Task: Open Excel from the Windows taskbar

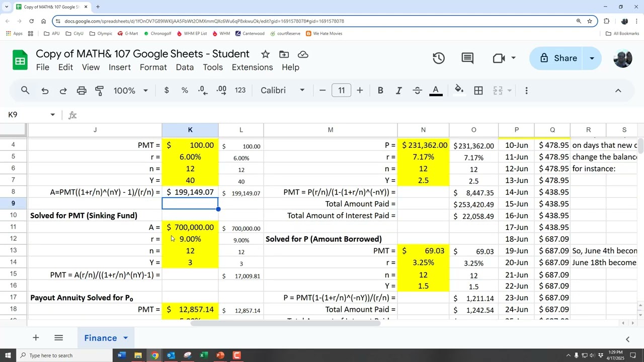Action: (204, 355)
